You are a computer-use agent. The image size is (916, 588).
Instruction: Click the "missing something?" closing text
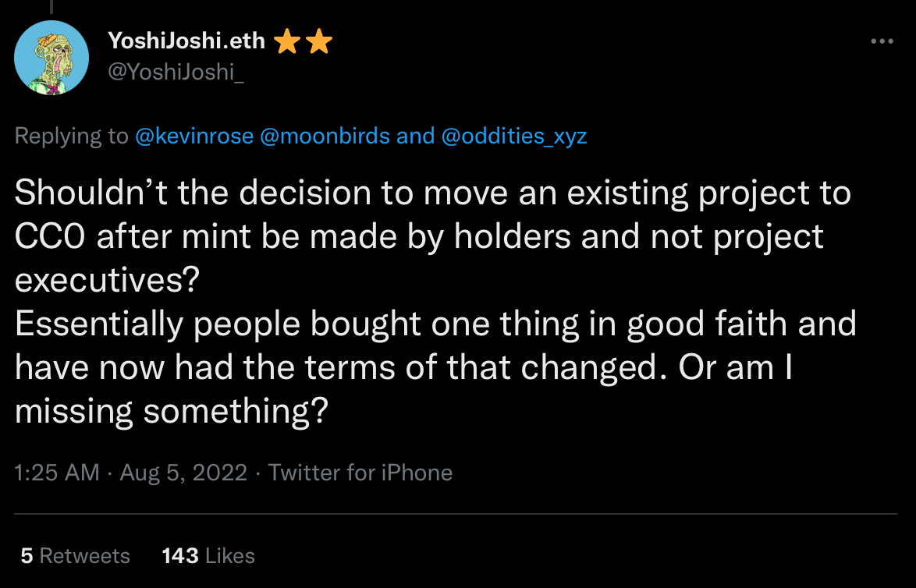click(169, 411)
